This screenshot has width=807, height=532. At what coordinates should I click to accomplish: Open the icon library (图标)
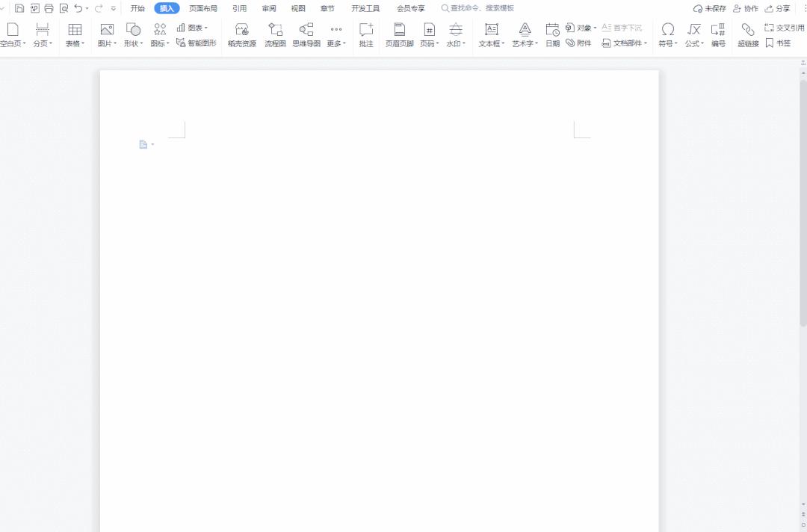click(160, 35)
